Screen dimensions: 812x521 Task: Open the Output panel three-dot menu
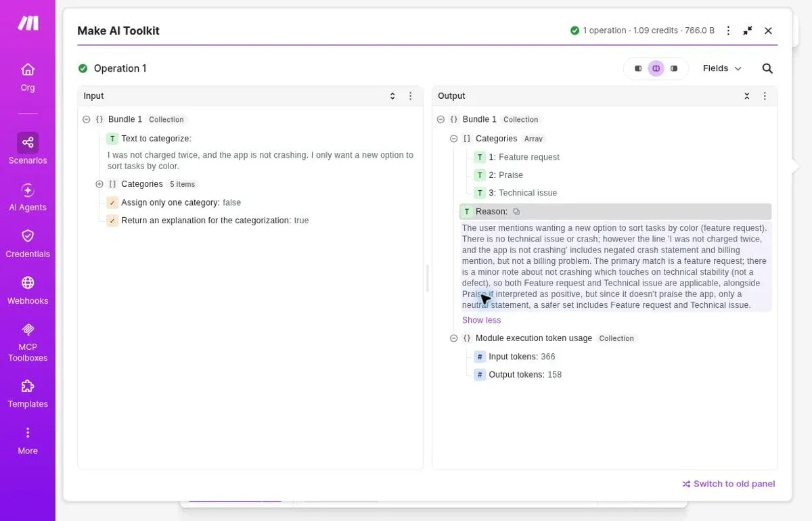click(x=765, y=96)
